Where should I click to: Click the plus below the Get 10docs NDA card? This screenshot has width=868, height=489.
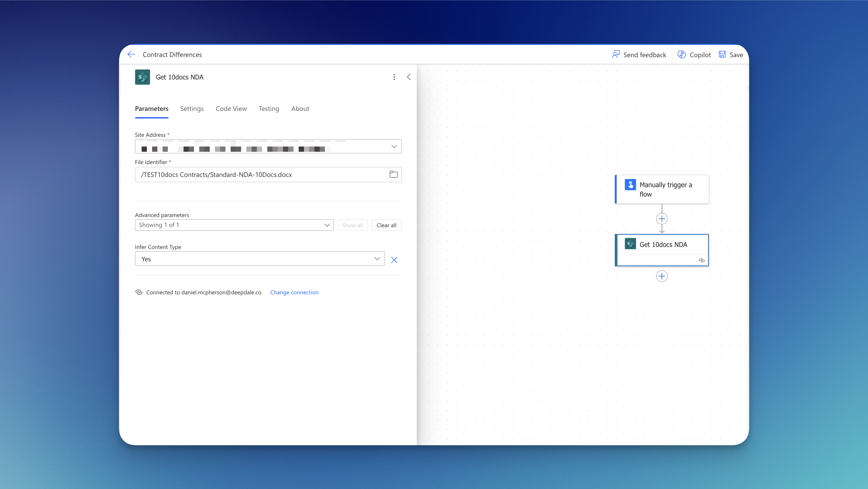point(661,276)
